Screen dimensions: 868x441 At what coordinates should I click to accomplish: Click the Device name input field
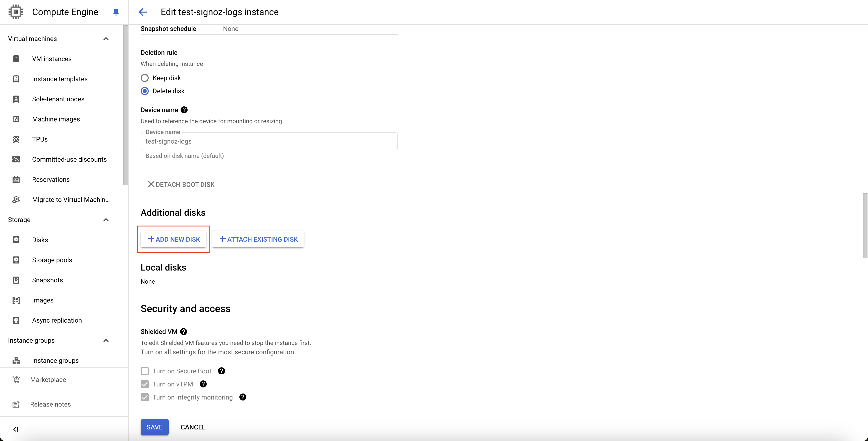click(269, 141)
